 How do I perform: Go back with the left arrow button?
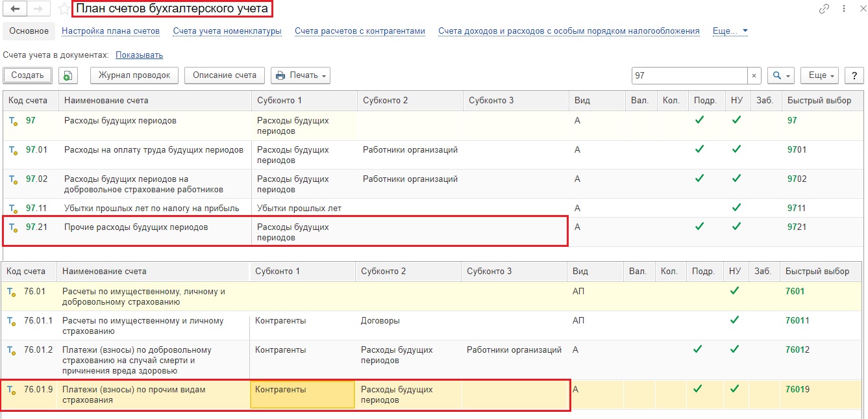[x=15, y=9]
